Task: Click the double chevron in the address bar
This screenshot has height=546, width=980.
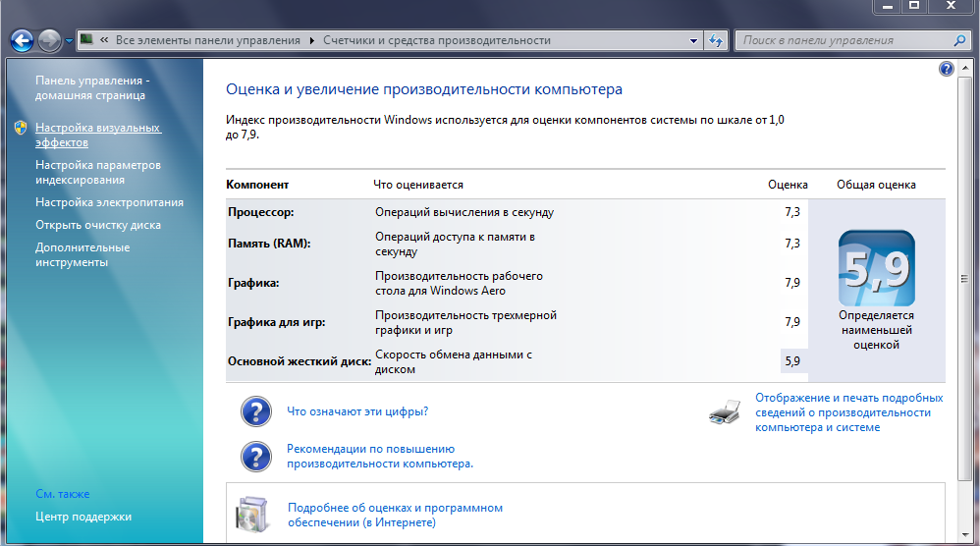Action: tap(104, 40)
